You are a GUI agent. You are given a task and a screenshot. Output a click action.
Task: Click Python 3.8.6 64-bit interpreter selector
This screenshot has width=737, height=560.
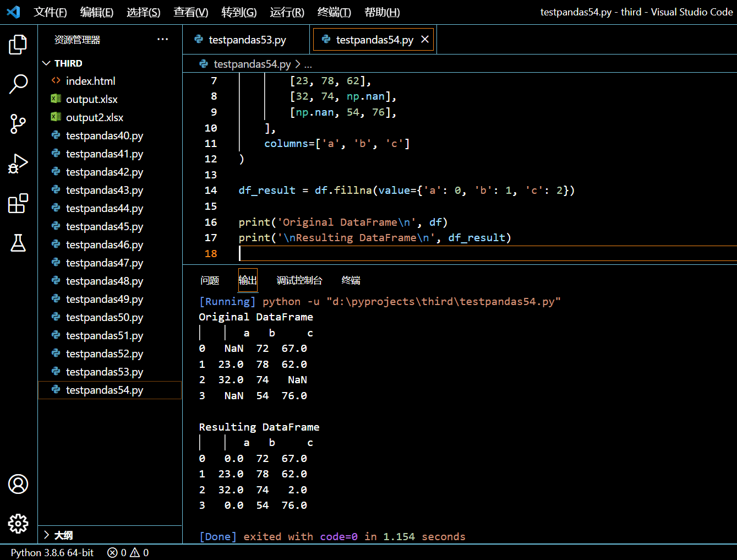point(52,552)
